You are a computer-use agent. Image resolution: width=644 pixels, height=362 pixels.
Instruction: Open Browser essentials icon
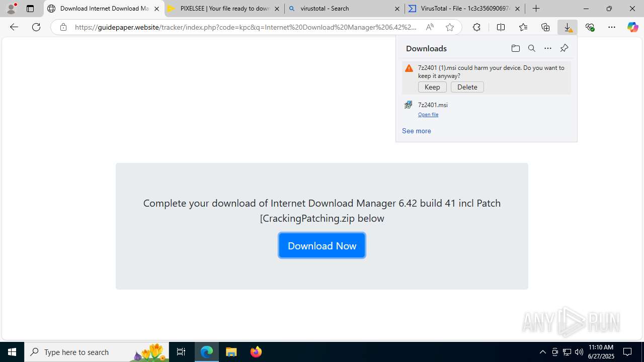[590, 27]
